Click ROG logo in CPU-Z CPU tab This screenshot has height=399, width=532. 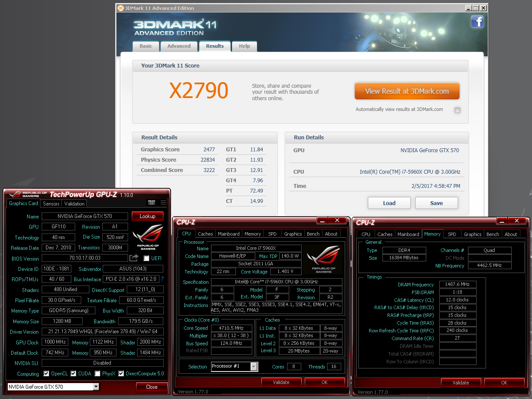[x=323, y=259]
